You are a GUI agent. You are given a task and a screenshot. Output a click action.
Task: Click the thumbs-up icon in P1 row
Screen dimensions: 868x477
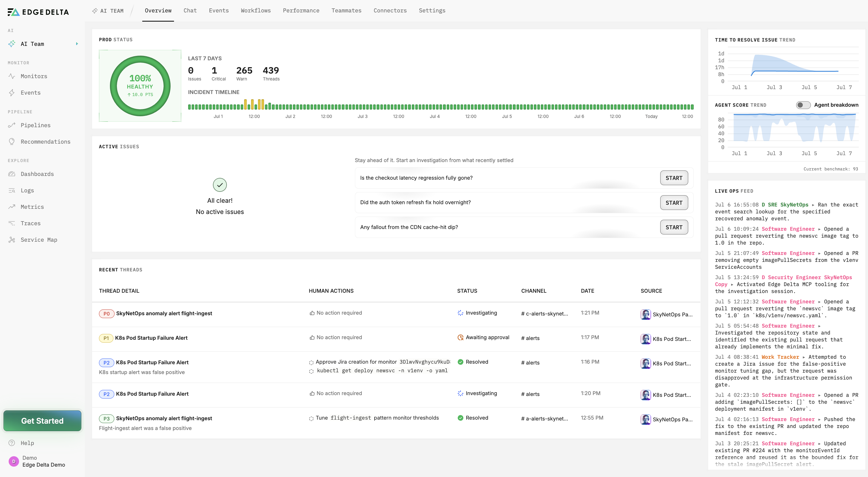tap(312, 337)
